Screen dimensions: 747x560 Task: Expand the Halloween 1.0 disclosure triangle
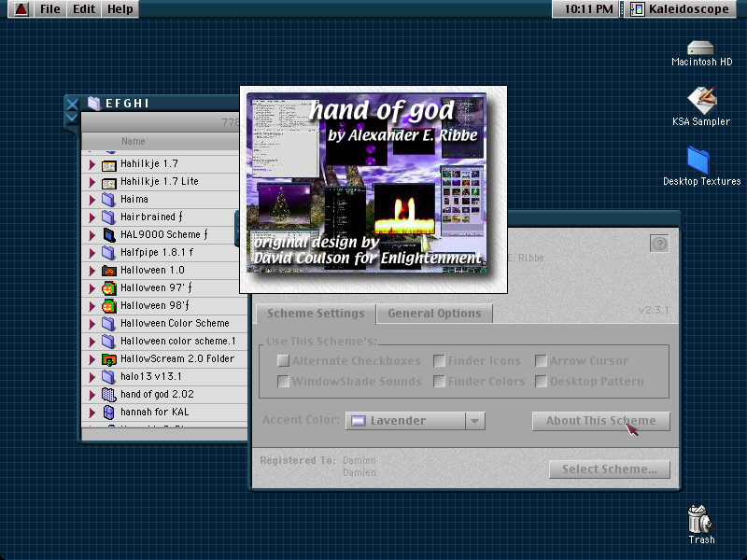(x=92, y=271)
